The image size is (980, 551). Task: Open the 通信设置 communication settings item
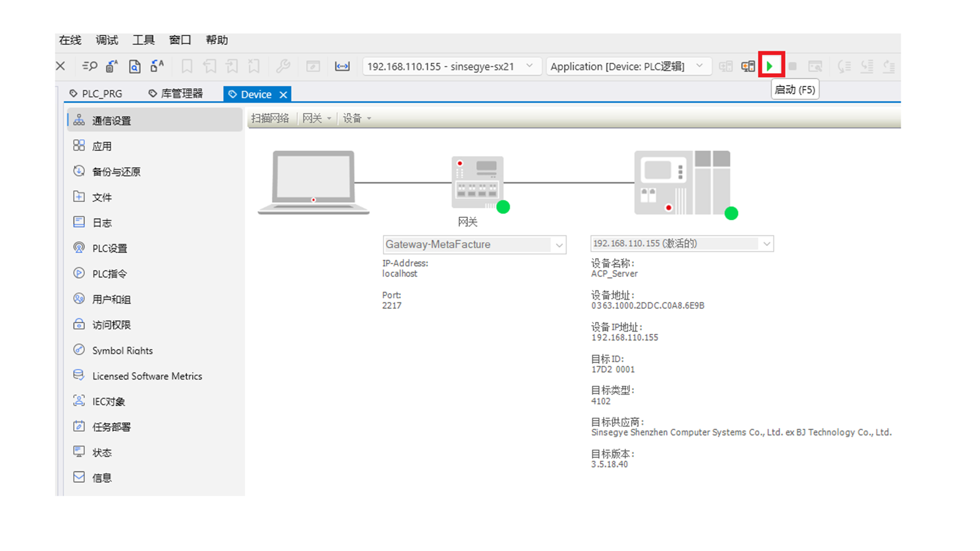click(111, 120)
